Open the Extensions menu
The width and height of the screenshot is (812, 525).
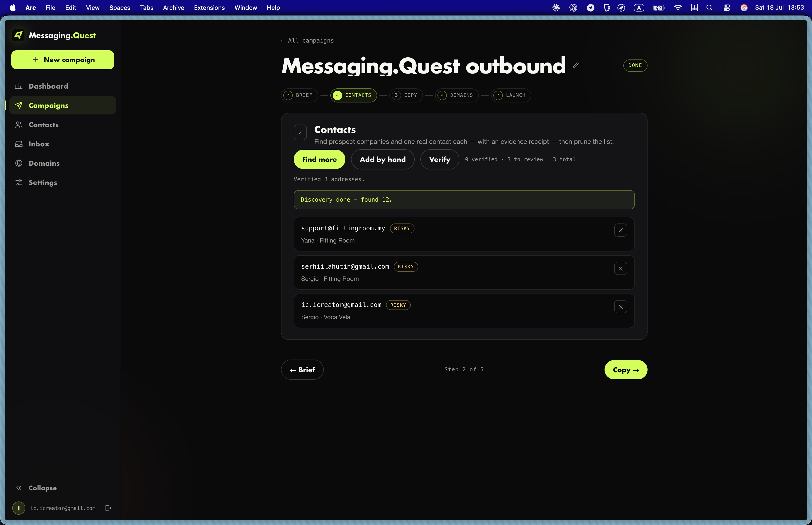click(x=209, y=8)
